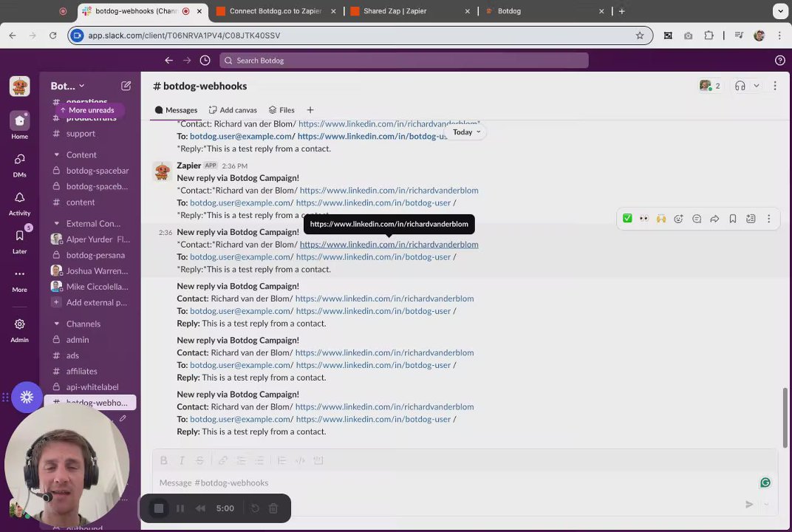
Task: Open the More menu in sidebar
Action: (x=19, y=280)
